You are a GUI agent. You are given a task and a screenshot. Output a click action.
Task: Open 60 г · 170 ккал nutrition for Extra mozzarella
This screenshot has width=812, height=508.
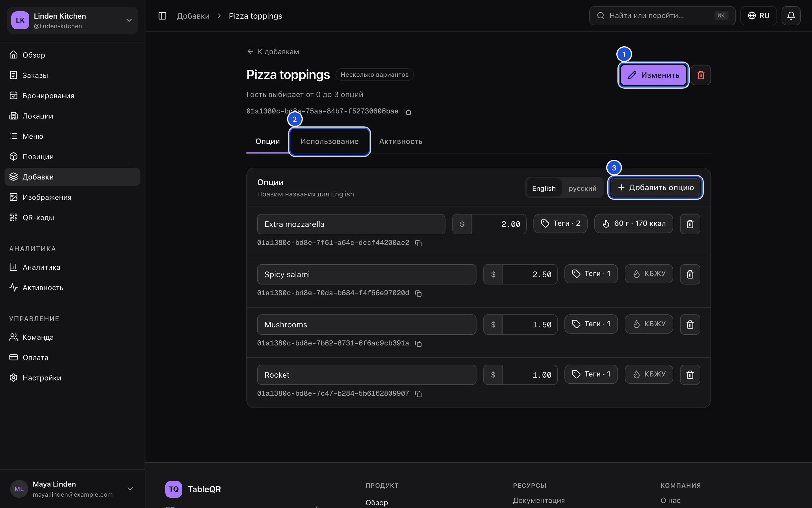click(x=634, y=224)
